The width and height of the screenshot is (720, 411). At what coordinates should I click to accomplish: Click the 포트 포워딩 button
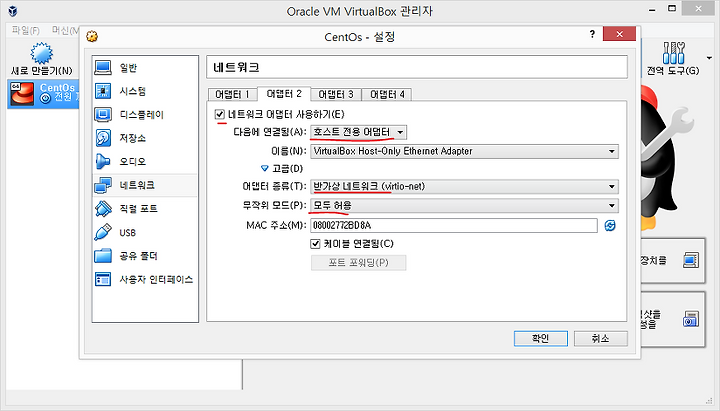click(359, 263)
